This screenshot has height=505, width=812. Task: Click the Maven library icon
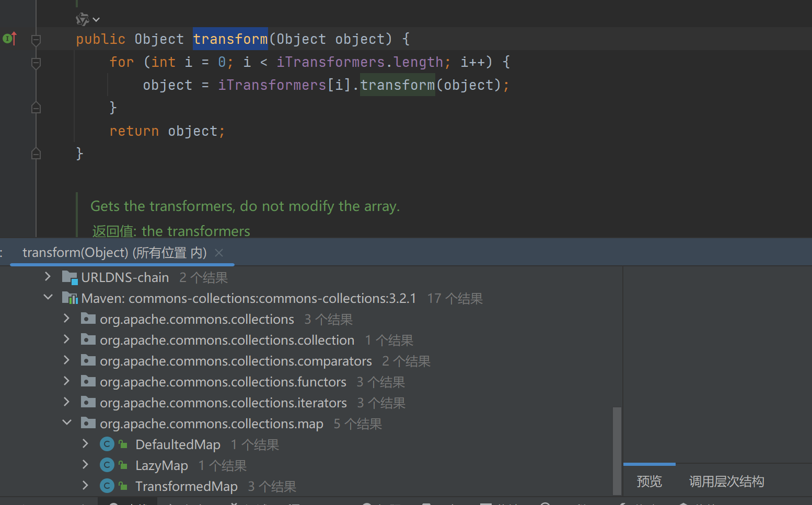(69, 298)
